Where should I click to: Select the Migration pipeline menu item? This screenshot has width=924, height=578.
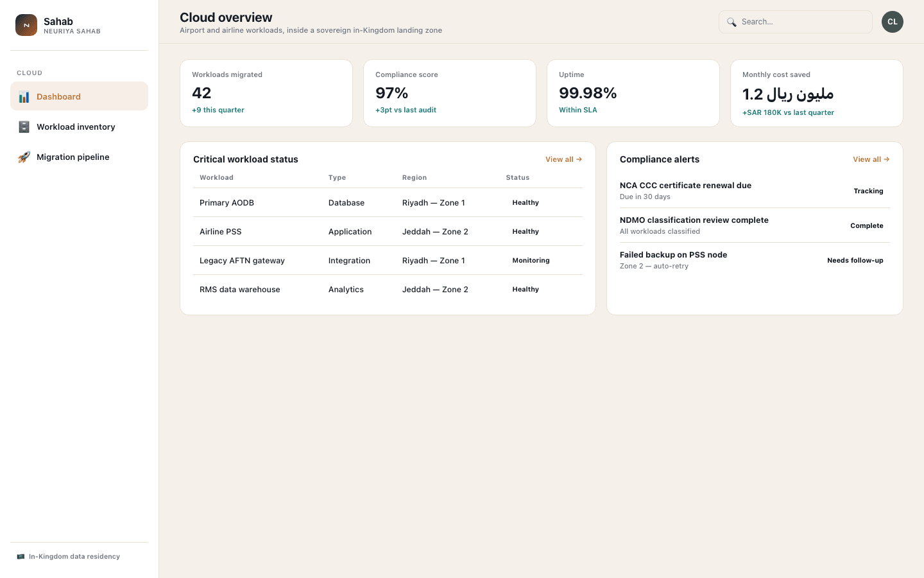(79, 157)
